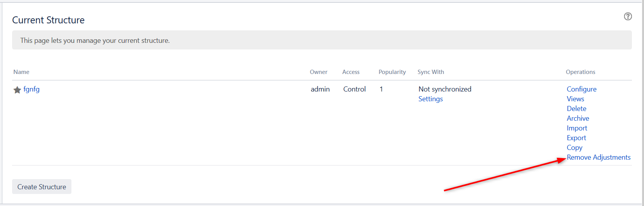Image resolution: width=644 pixels, height=206 pixels.
Task: Choose the Import operation
Action: [577, 128]
